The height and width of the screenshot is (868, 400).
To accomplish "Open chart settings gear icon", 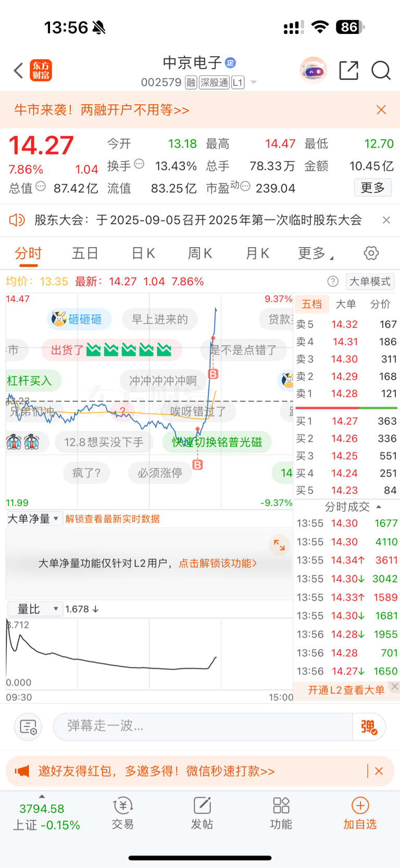I will [371, 253].
